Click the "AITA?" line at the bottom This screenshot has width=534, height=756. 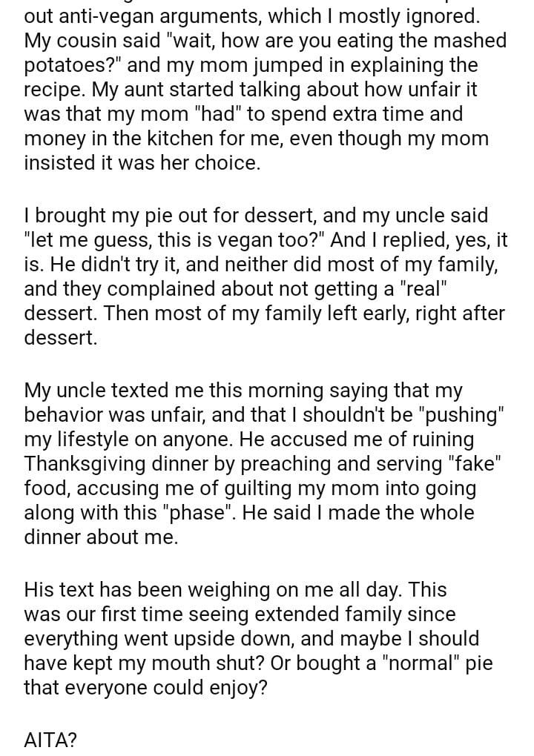[x=50, y=738]
